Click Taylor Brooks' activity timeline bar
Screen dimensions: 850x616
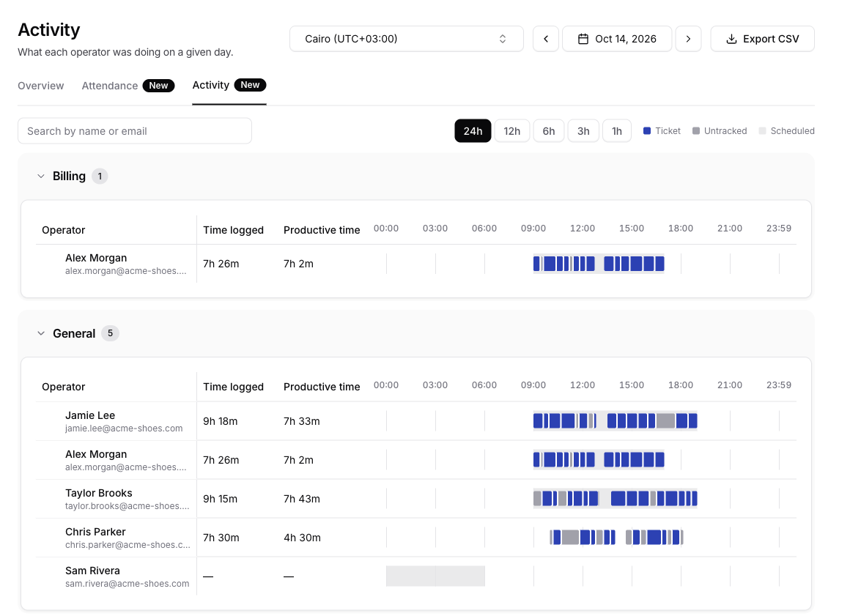616,498
